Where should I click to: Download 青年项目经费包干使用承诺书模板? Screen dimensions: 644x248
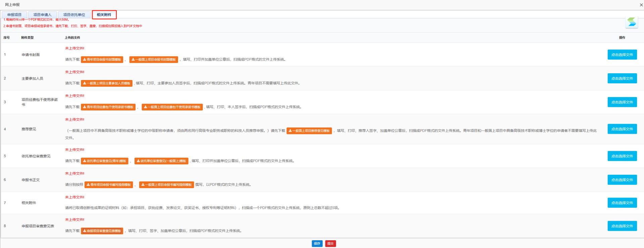pos(108,107)
